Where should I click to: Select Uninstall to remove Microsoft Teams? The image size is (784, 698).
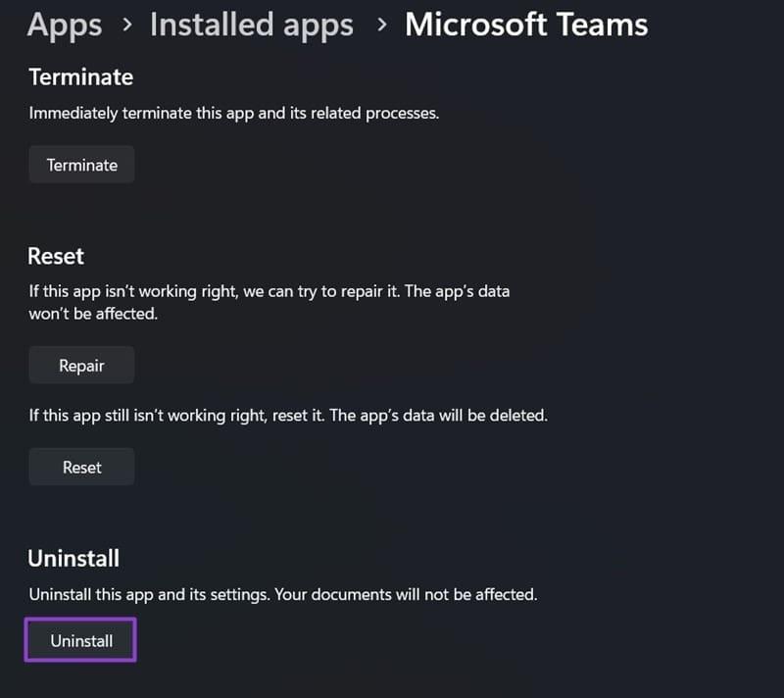pos(79,640)
